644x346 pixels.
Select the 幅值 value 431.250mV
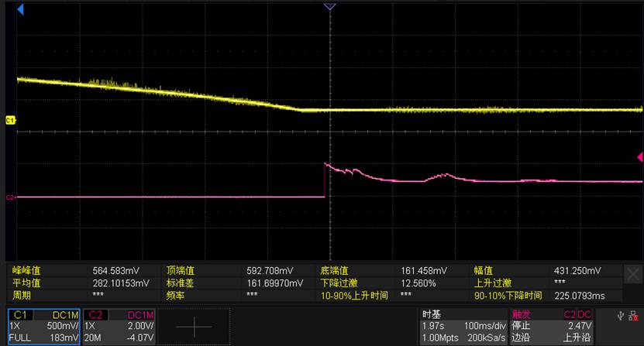pyautogui.click(x=577, y=271)
